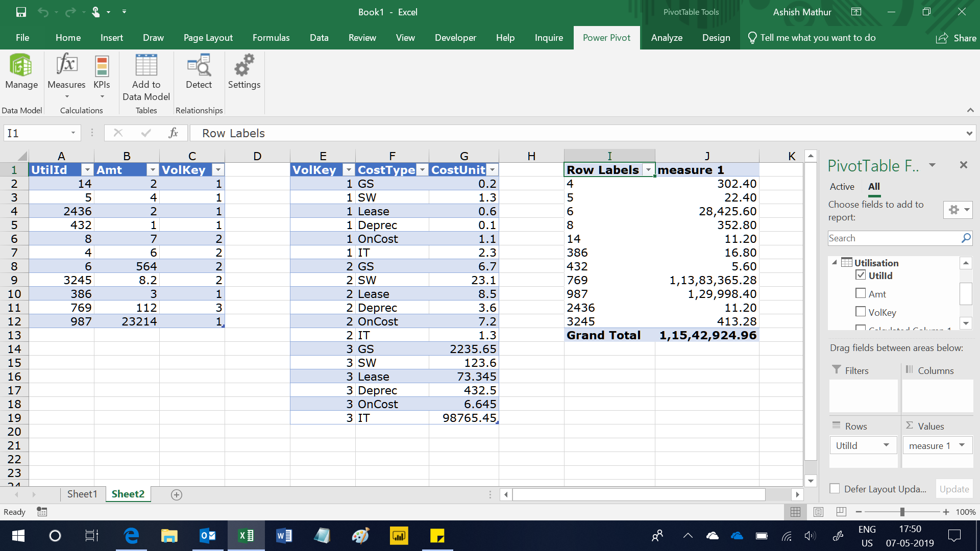
Task: Add a new sheet with plus icon
Action: (176, 494)
